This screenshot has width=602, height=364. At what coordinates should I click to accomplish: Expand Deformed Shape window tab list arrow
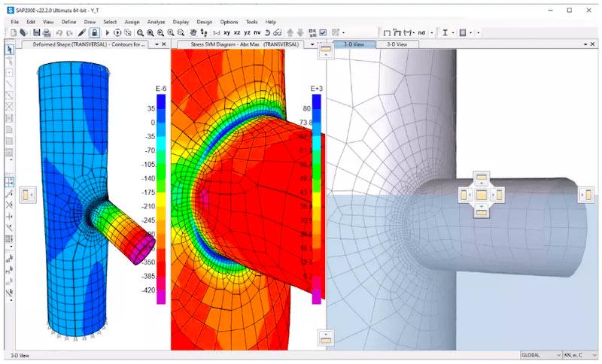point(157,44)
